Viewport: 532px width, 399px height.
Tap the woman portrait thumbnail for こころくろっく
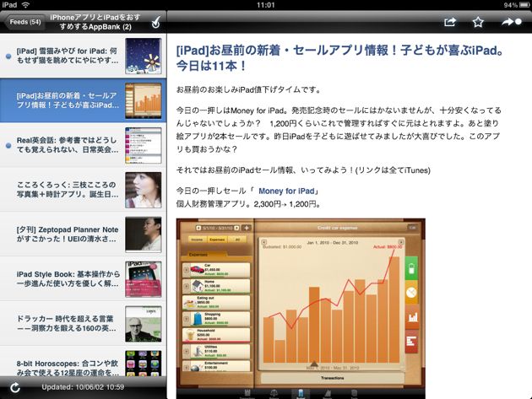point(144,190)
